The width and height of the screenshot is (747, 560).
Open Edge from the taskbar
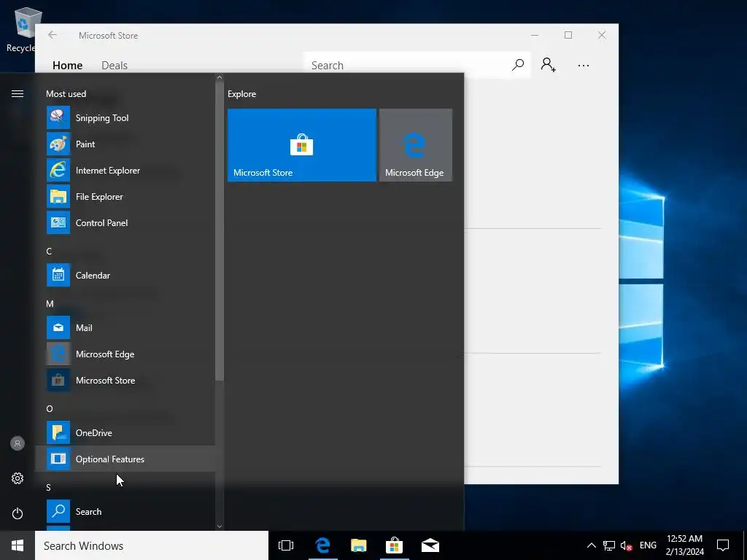pyautogui.click(x=322, y=545)
